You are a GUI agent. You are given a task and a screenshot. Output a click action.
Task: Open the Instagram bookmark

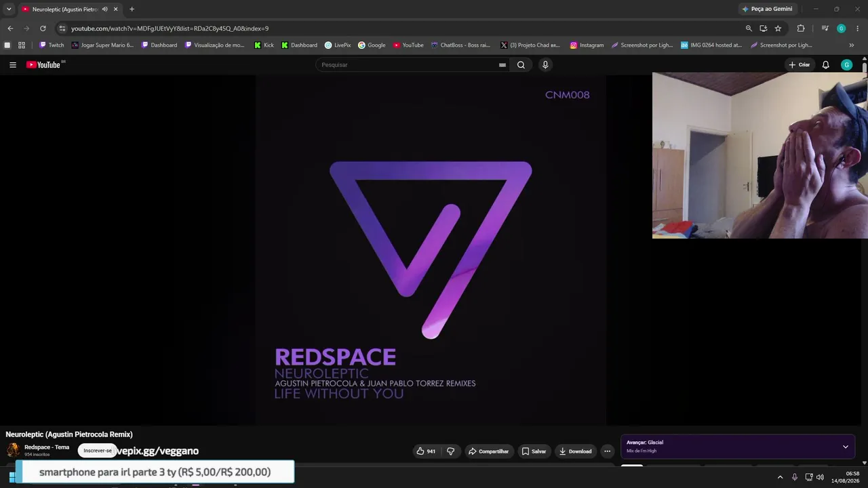point(587,45)
